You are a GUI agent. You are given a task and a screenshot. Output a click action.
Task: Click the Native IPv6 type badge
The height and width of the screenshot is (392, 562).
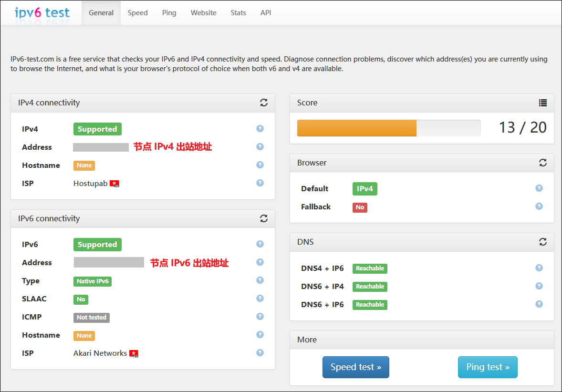pyautogui.click(x=93, y=281)
